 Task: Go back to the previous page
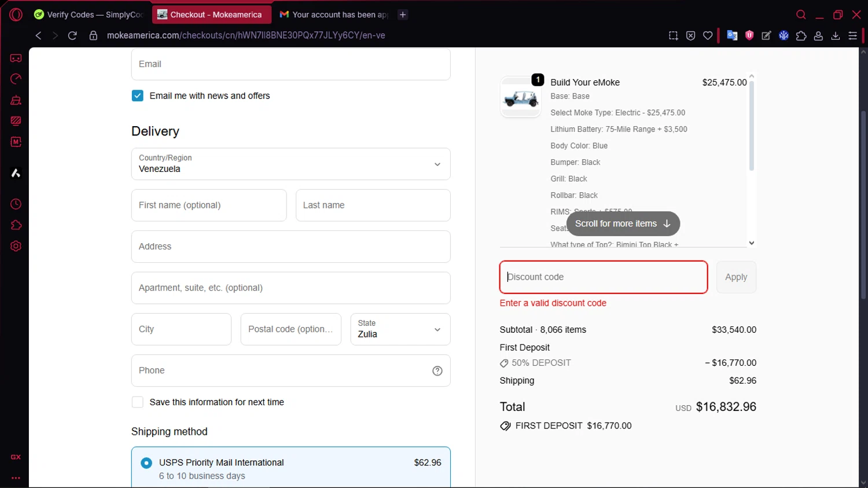(38, 35)
